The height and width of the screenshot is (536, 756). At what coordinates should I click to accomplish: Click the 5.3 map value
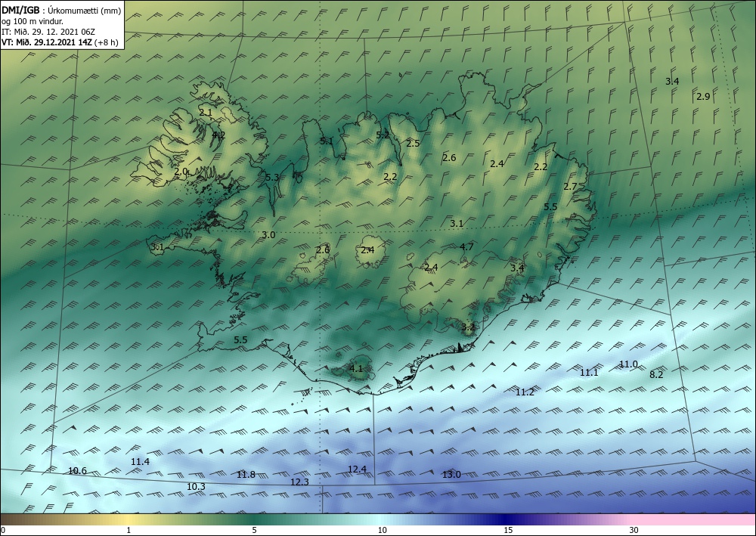pyautogui.click(x=272, y=178)
